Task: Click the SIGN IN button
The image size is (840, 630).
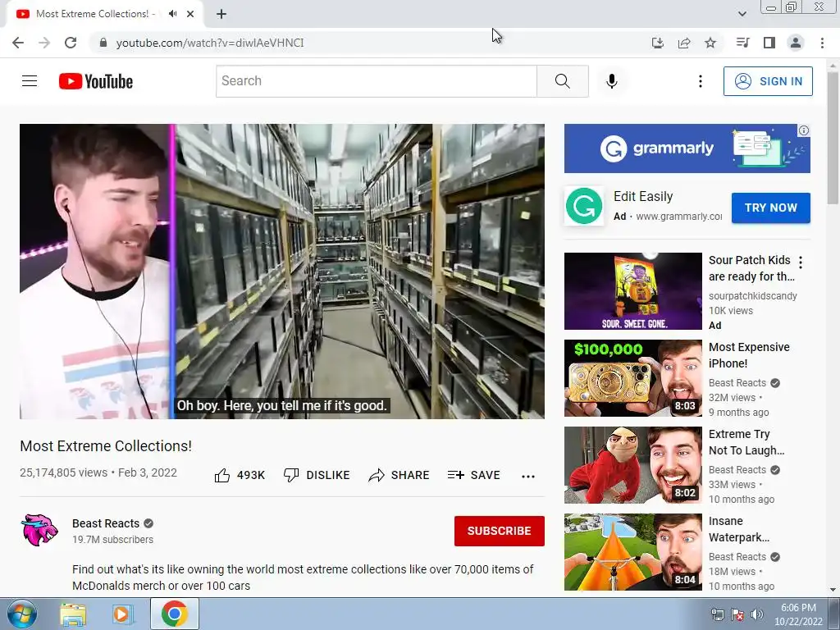Action: [768, 81]
